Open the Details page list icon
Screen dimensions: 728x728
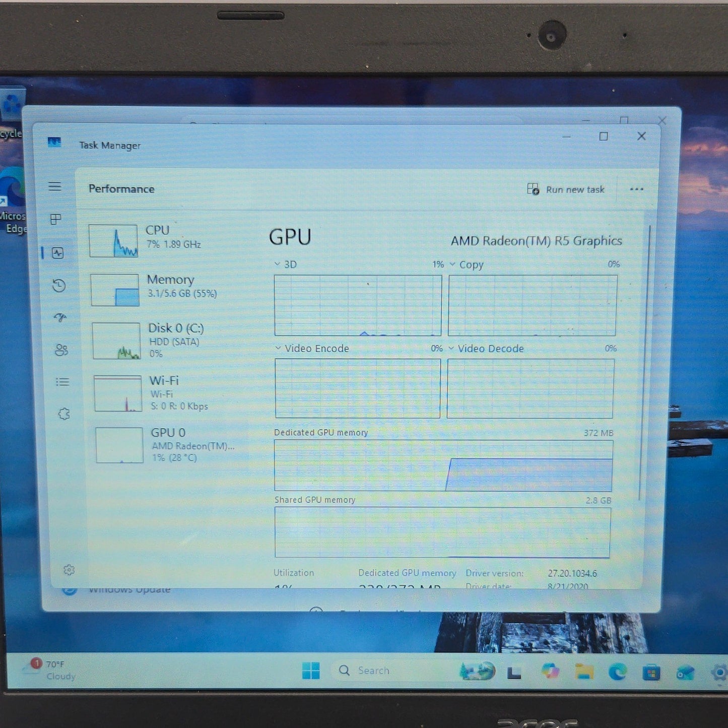(62, 382)
